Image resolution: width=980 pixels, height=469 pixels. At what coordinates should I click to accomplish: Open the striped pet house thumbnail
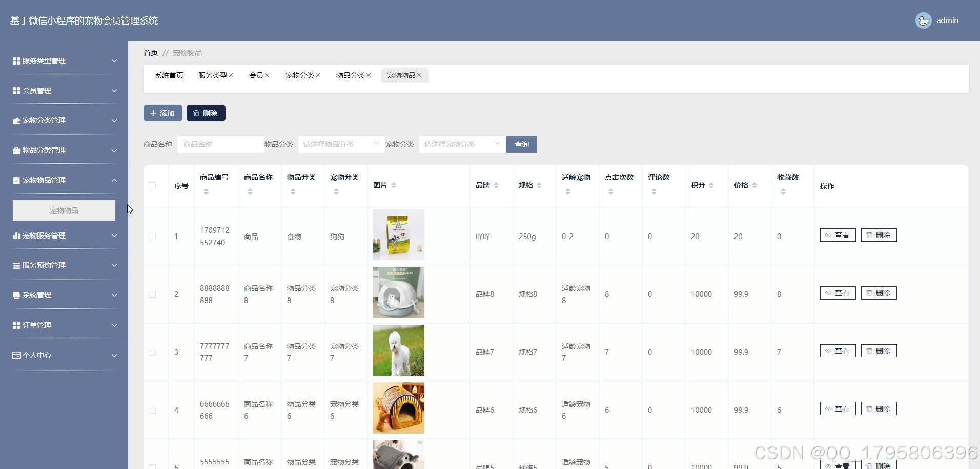pos(399,408)
